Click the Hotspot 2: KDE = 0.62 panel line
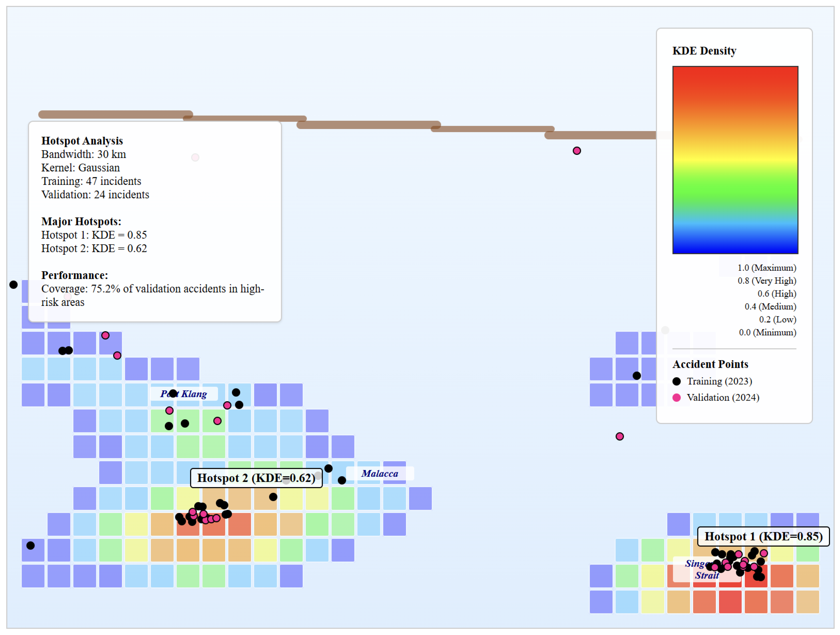The width and height of the screenshot is (840, 635). tap(94, 248)
